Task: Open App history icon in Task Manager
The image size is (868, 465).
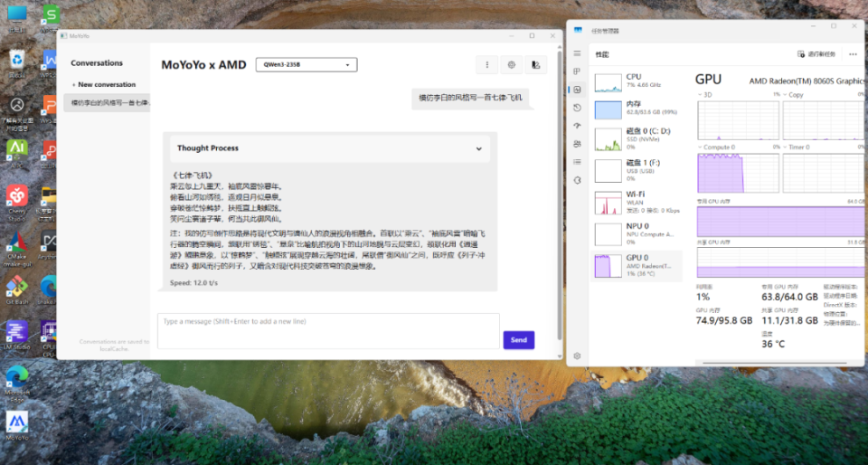Action: pyautogui.click(x=578, y=108)
